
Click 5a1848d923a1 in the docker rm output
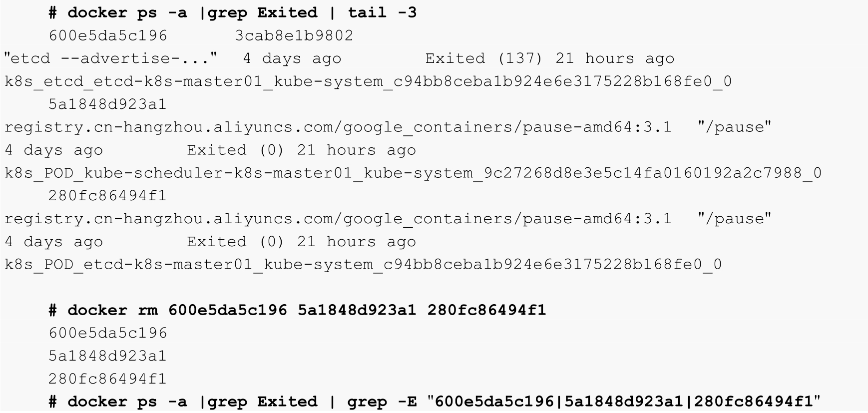coord(107,356)
